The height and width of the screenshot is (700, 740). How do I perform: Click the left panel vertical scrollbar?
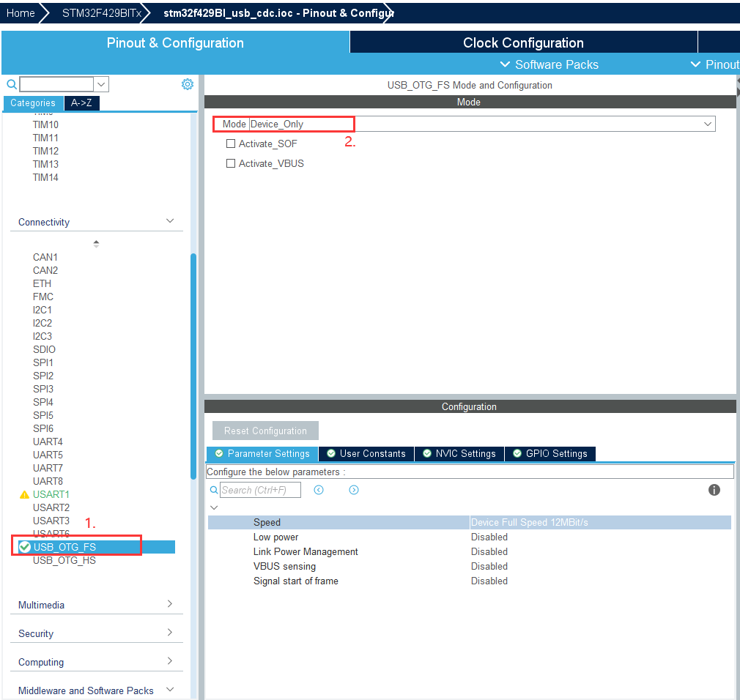pos(193,367)
